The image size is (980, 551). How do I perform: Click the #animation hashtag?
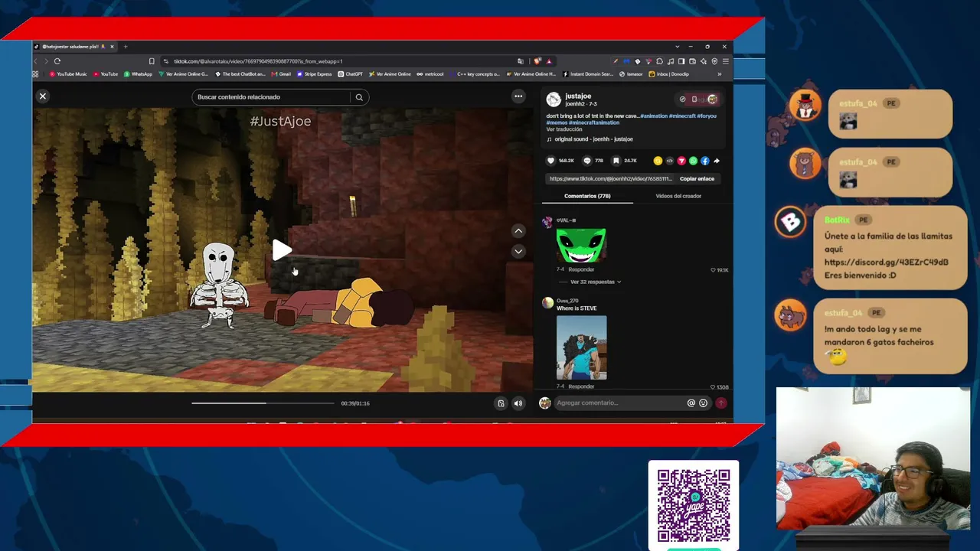coord(654,116)
